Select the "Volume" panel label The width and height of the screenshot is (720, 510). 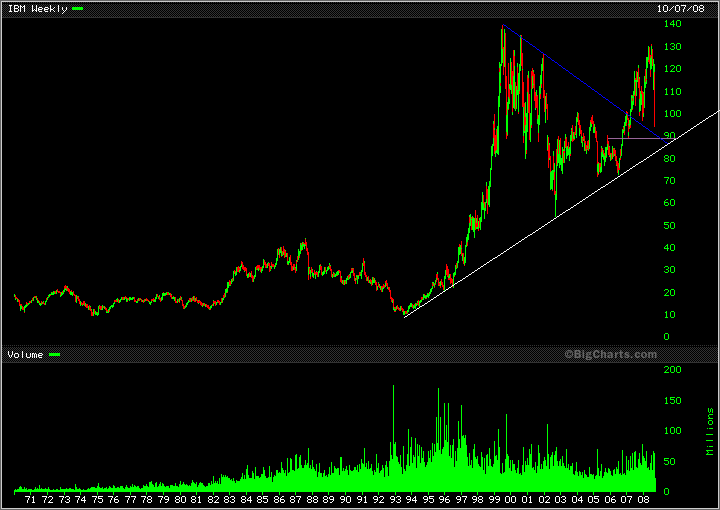[26, 355]
